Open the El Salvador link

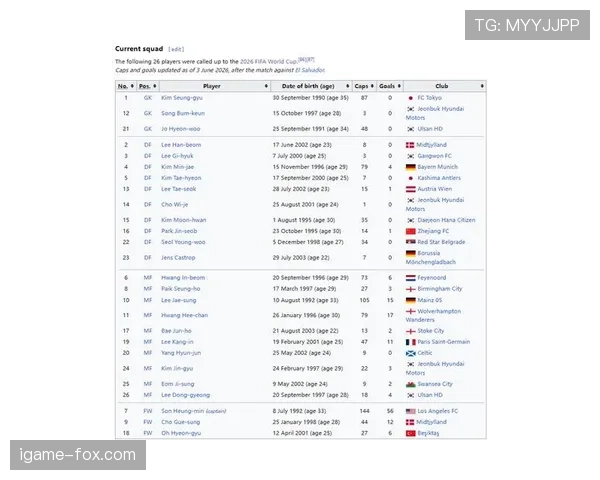(x=310, y=70)
